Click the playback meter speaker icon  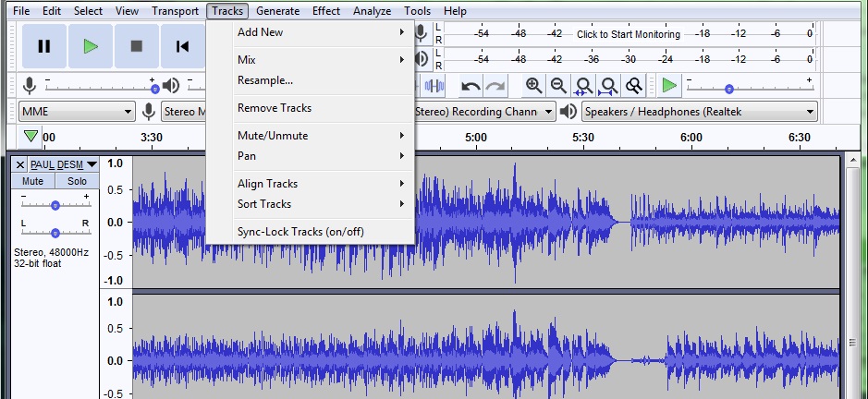[422, 59]
